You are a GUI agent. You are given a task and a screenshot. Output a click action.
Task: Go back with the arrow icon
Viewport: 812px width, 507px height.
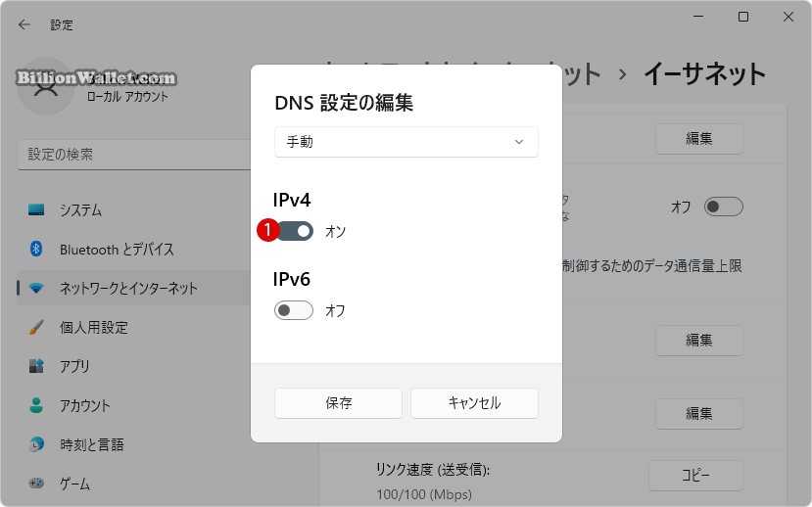coord(24,24)
